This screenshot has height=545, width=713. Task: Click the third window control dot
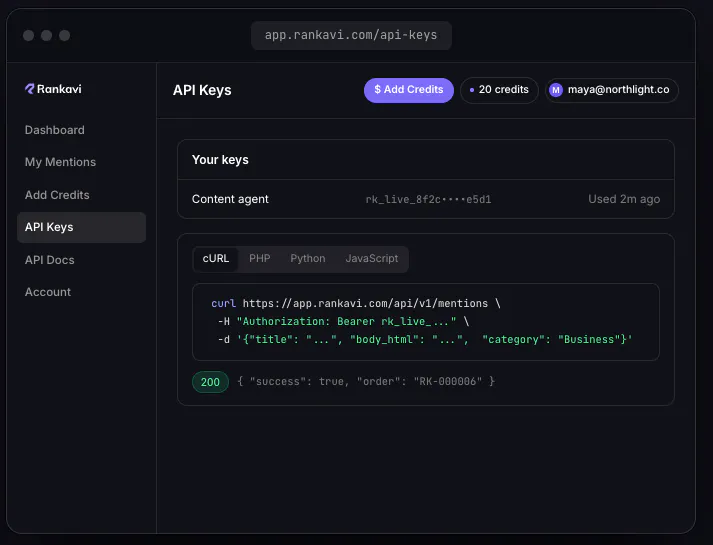coord(65,35)
